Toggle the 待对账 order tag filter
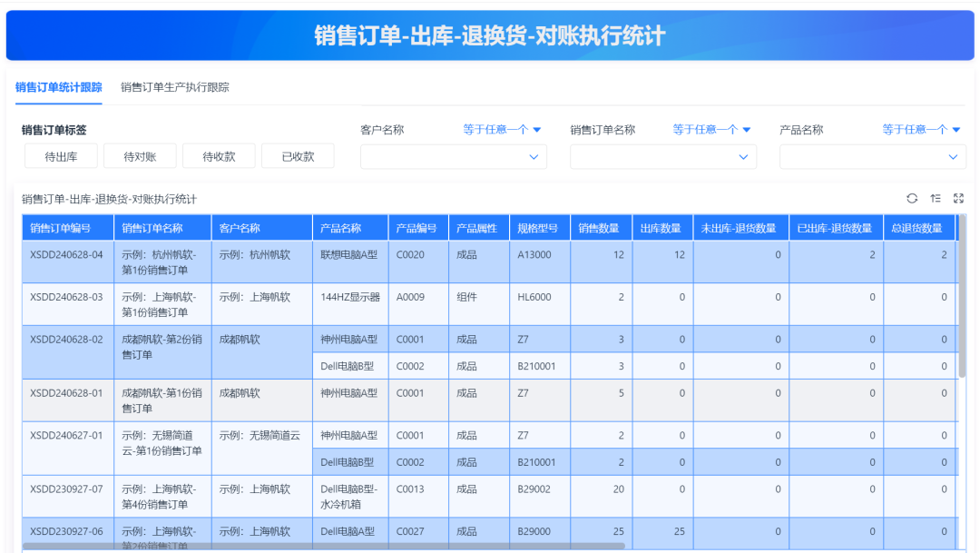 (140, 156)
